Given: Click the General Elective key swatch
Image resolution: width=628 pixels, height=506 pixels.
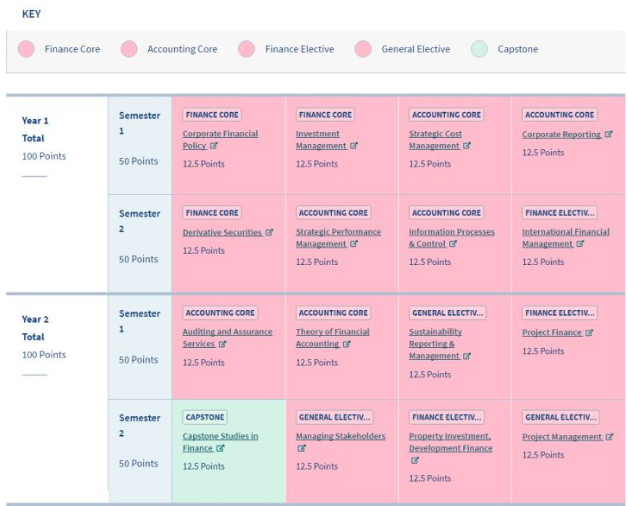Looking at the screenshot, I should tap(363, 49).
